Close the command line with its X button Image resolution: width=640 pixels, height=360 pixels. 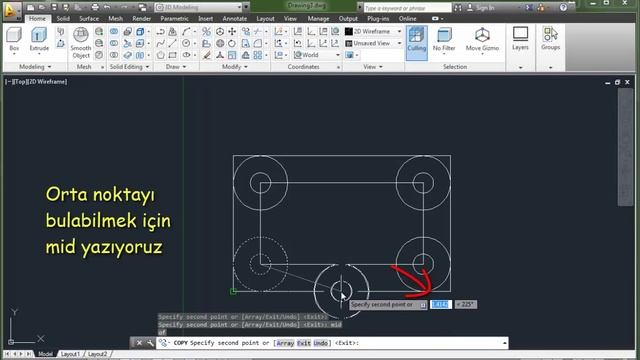point(139,343)
